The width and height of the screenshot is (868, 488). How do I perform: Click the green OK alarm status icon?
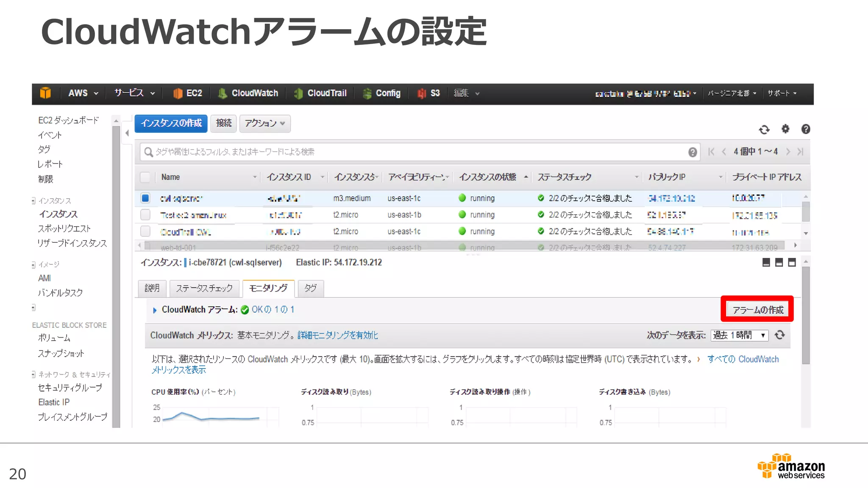[245, 310]
